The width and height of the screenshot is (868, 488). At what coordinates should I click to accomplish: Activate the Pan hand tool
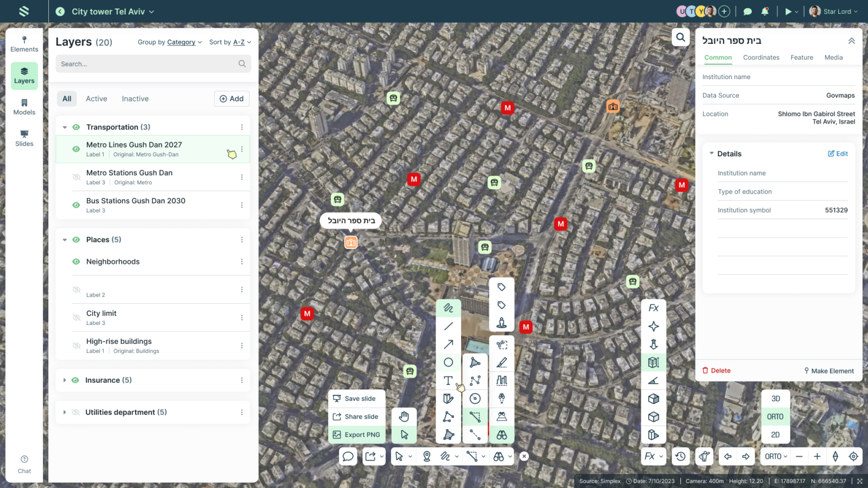coord(404,416)
